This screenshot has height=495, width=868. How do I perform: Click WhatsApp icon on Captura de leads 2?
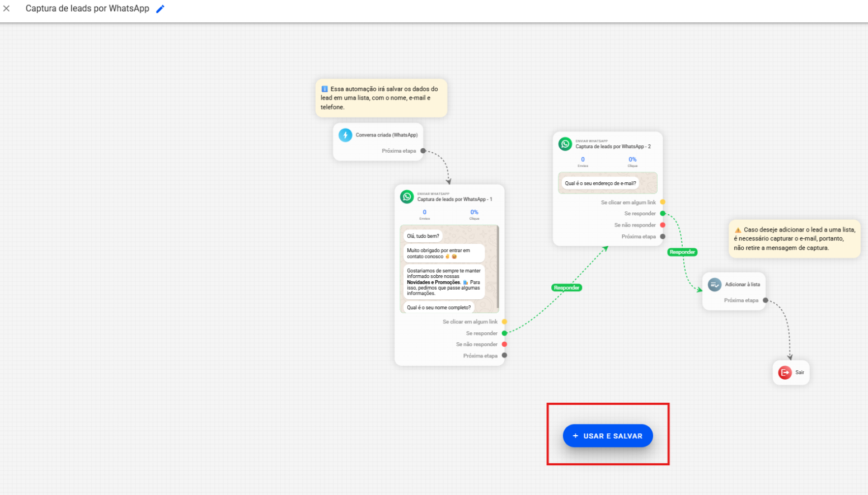pyautogui.click(x=565, y=144)
